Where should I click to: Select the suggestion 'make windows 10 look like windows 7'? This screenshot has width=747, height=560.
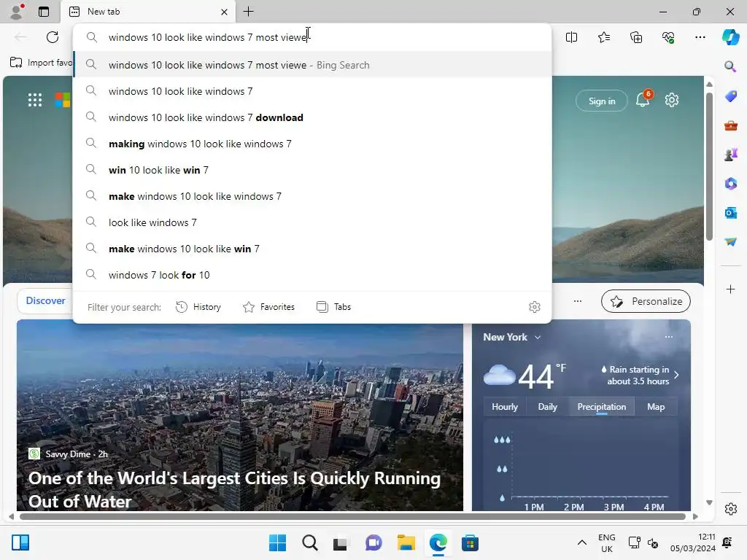tap(312, 196)
